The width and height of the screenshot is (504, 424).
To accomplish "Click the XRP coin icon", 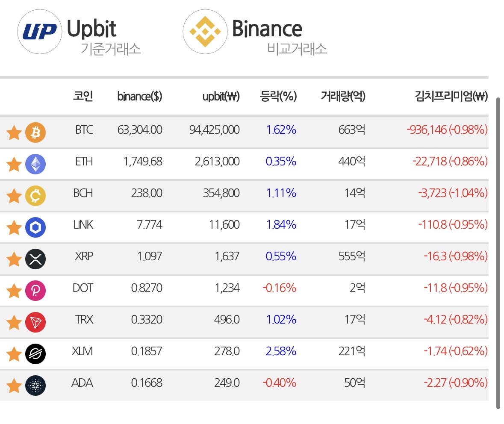I will tap(35, 259).
